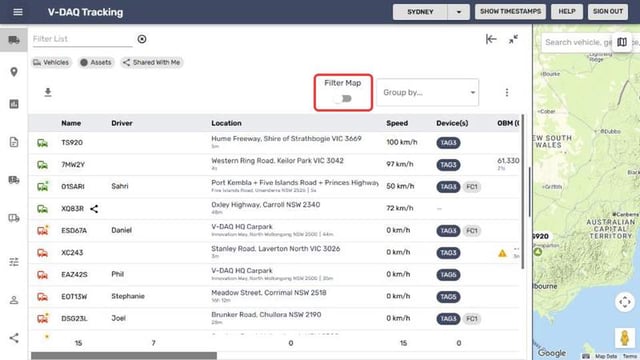Viewport: 640px width, 360px height.
Task: Sort by the Device(s) column header
Action: tap(452, 123)
